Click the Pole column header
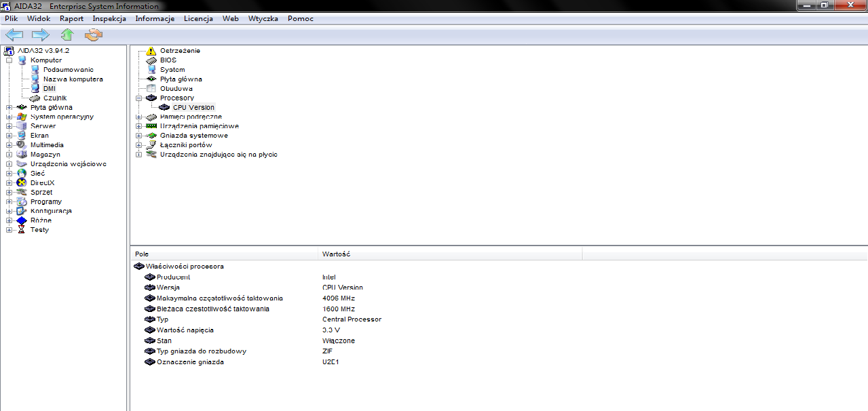Image resolution: width=868 pixels, height=411 pixels. pyautogui.click(x=225, y=254)
